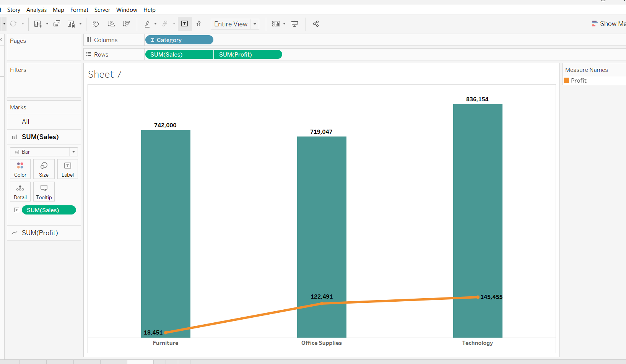Viewport: 626px width, 364px height.
Task: Toggle the Fix Axes pin icon
Action: coord(198,24)
